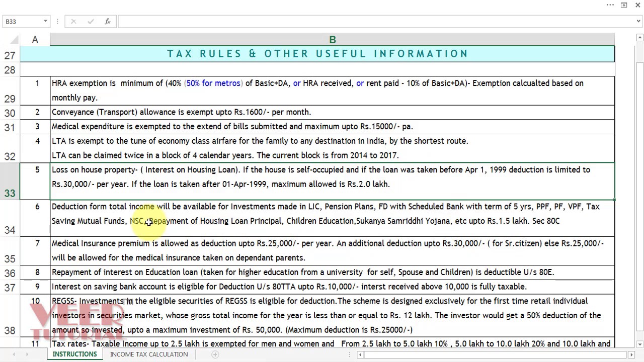The image size is (644, 362).
Task: Add a new sheet with plus icon
Action: 215,354
